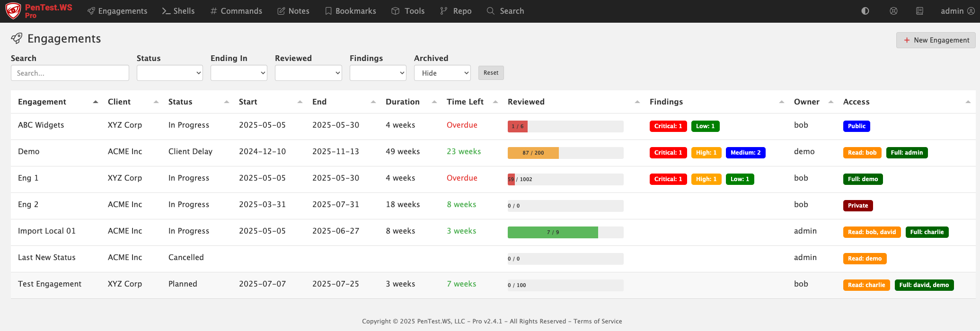Sort by Reviewed column arrow

[637, 102]
